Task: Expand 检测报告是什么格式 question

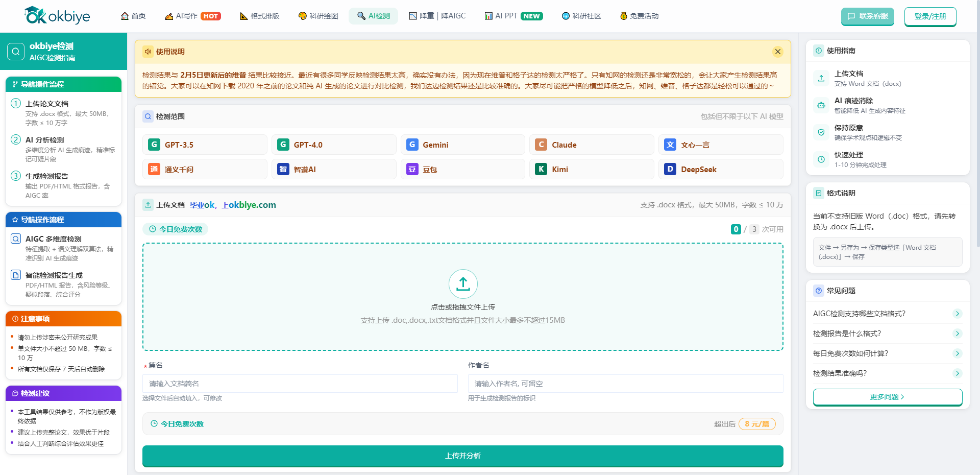Action: point(888,334)
